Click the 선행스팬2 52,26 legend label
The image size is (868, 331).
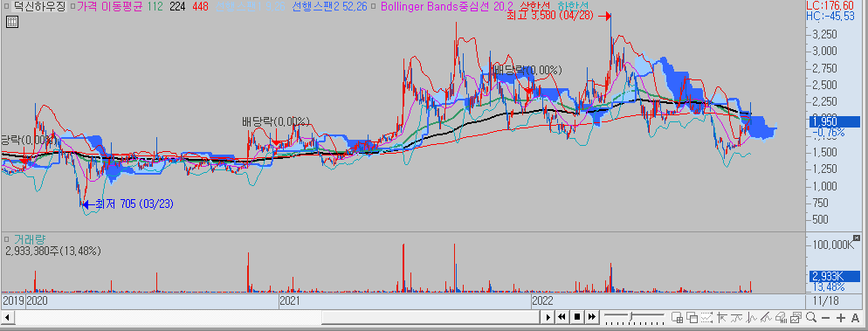(329, 7)
